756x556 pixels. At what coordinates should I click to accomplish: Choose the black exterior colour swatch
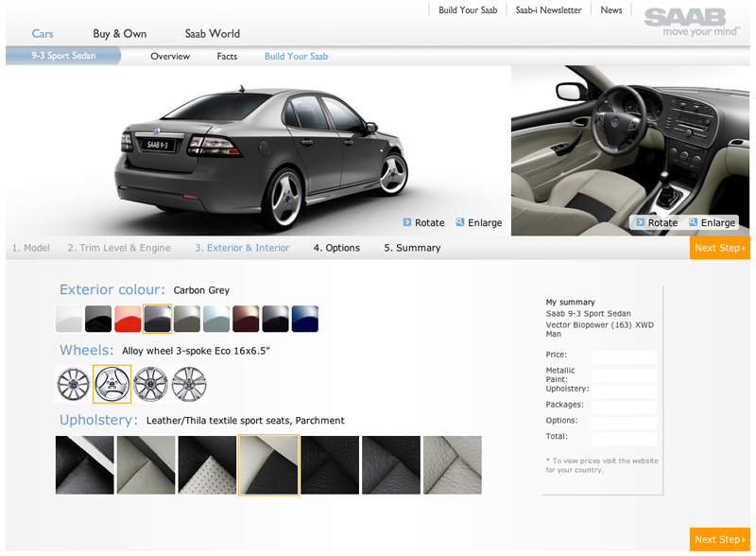coord(98,319)
